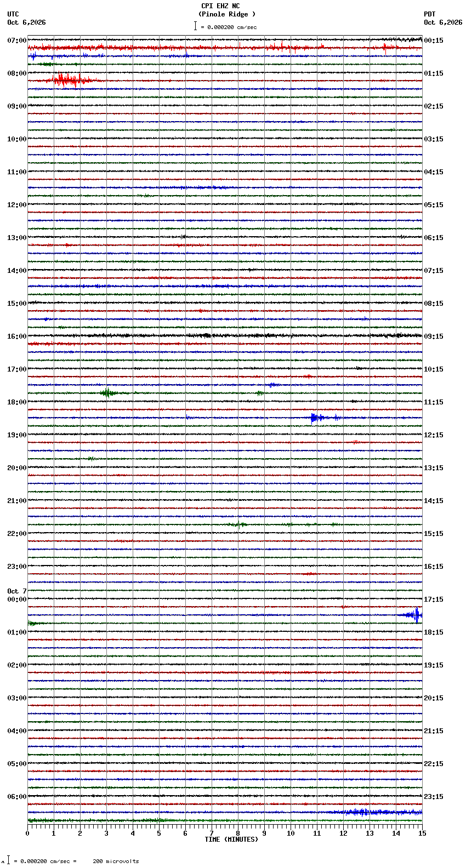Viewport: 466px width, 868px height.
Task: Click the '23:15' PDT time label
Action: [x=434, y=797]
